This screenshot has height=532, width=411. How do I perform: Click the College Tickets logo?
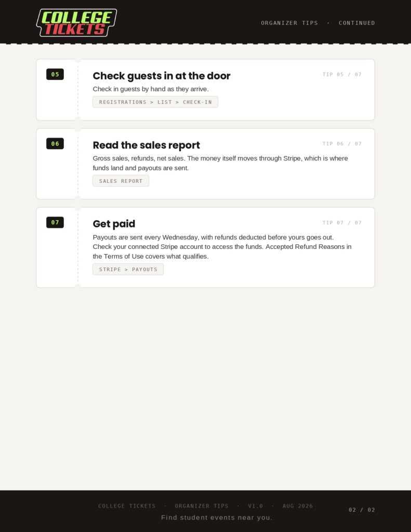[x=76, y=23]
